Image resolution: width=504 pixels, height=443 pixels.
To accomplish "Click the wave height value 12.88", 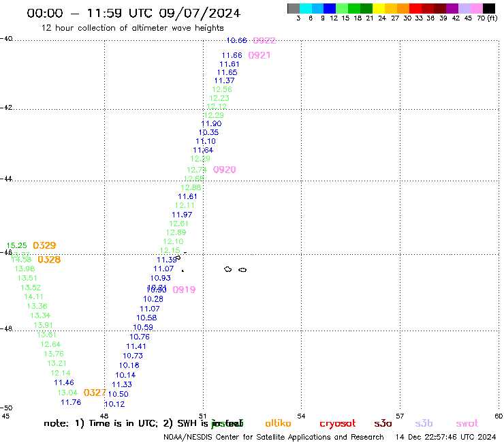I will pyautogui.click(x=191, y=187).
